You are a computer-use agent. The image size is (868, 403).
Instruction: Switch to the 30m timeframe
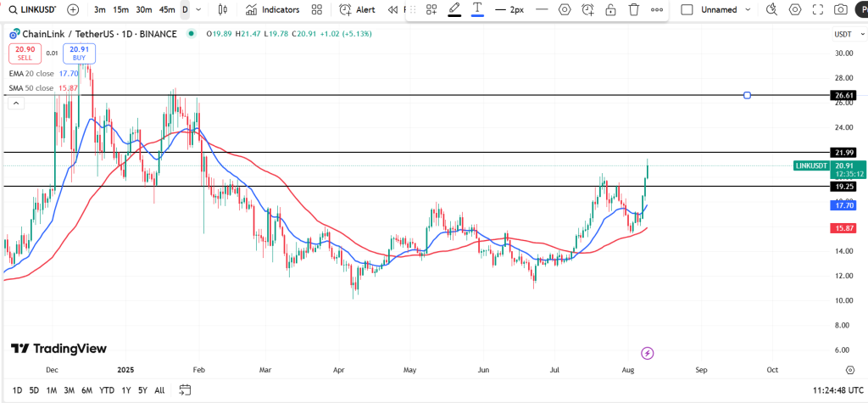[x=144, y=9]
